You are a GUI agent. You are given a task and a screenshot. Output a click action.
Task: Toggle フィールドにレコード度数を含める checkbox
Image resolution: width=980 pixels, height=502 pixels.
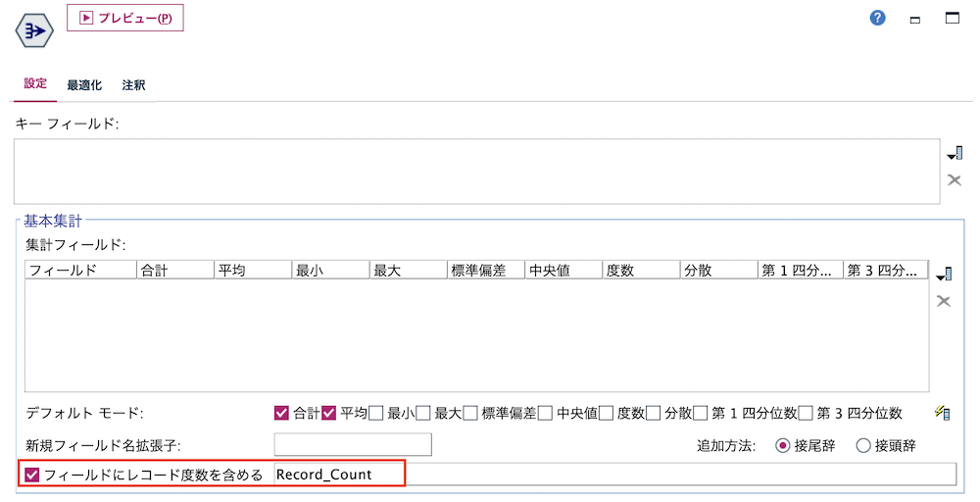(32, 476)
